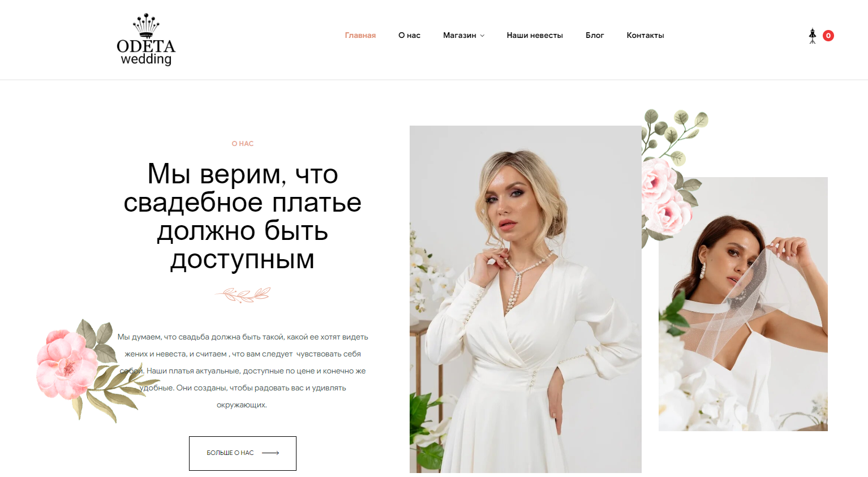The width and height of the screenshot is (868, 477).
Task: Click the rose decoration between the photos
Action: click(x=673, y=177)
